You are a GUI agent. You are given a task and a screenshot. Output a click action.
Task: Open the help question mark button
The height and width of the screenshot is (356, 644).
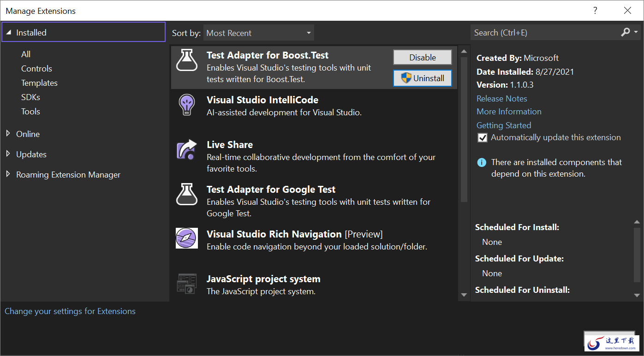[595, 11]
